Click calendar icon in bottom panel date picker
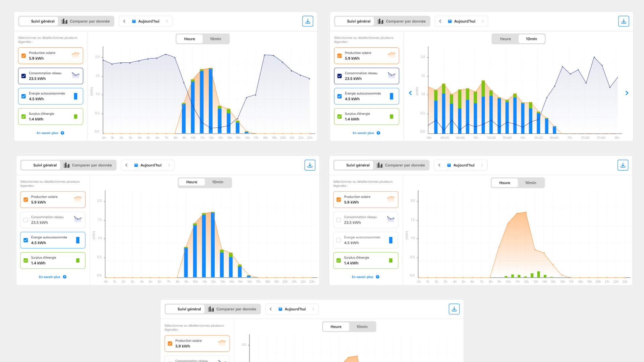The height and width of the screenshot is (362, 644). pos(280,309)
